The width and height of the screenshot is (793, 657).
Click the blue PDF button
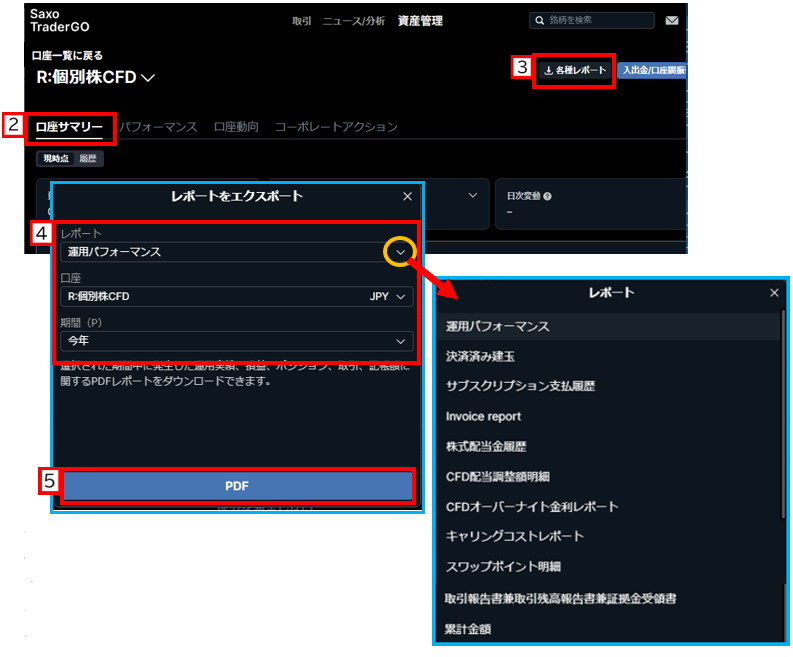point(237,486)
